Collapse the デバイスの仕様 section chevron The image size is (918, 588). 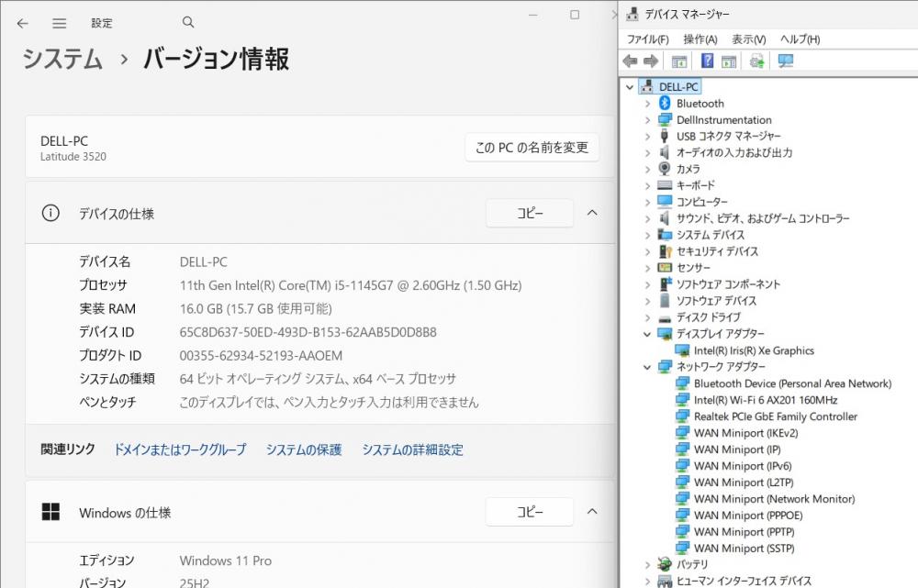pos(592,213)
